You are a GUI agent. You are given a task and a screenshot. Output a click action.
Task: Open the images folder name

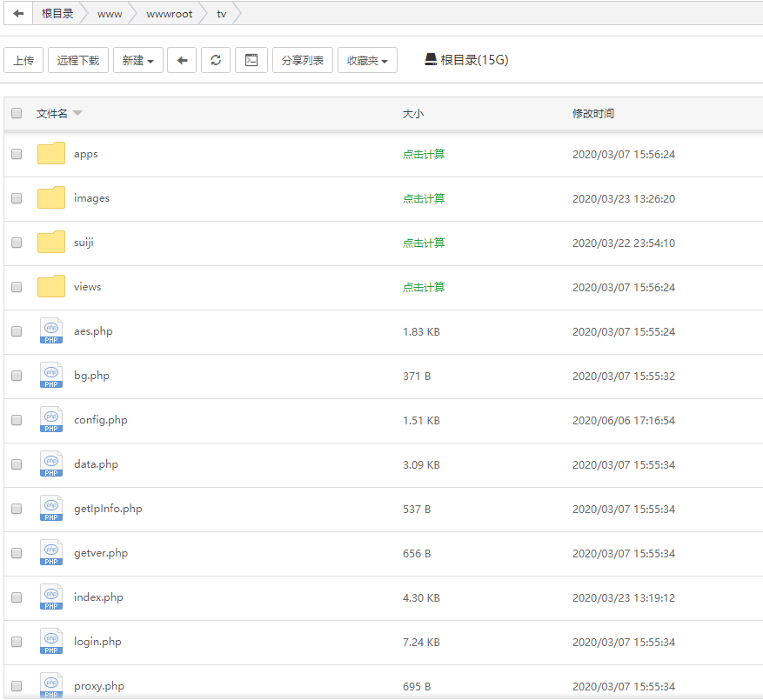pyautogui.click(x=91, y=198)
